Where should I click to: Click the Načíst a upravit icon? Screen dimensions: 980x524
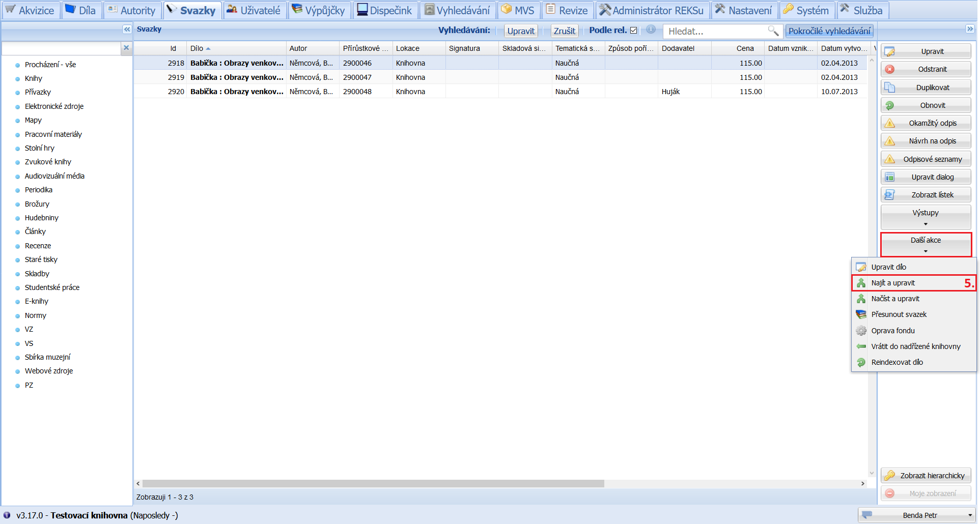point(861,299)
